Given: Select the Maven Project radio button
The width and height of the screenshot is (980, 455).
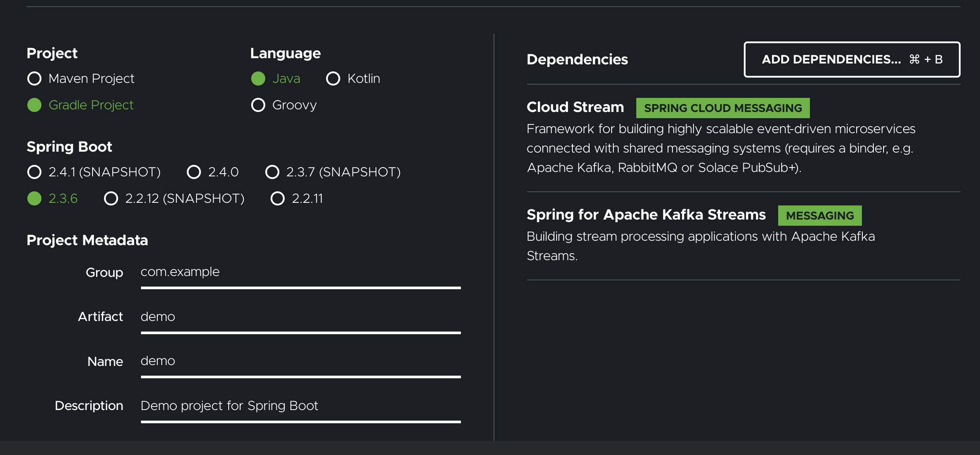Looking at the screenshot, I should pos(33,78).
